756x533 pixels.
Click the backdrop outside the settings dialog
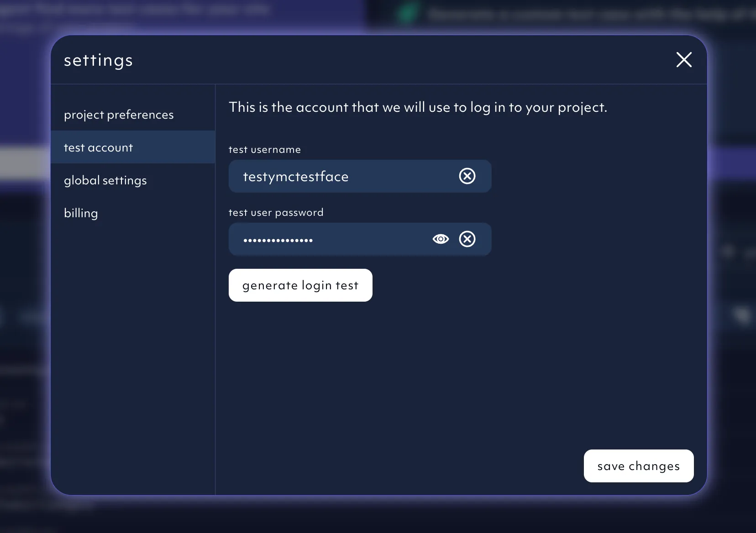(x=25, y=319)
